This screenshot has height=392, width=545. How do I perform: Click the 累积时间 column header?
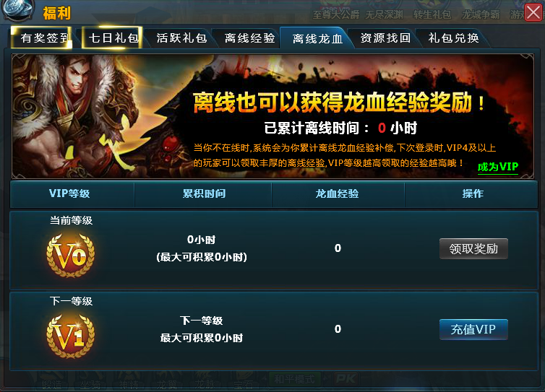[x=204, y=193]
